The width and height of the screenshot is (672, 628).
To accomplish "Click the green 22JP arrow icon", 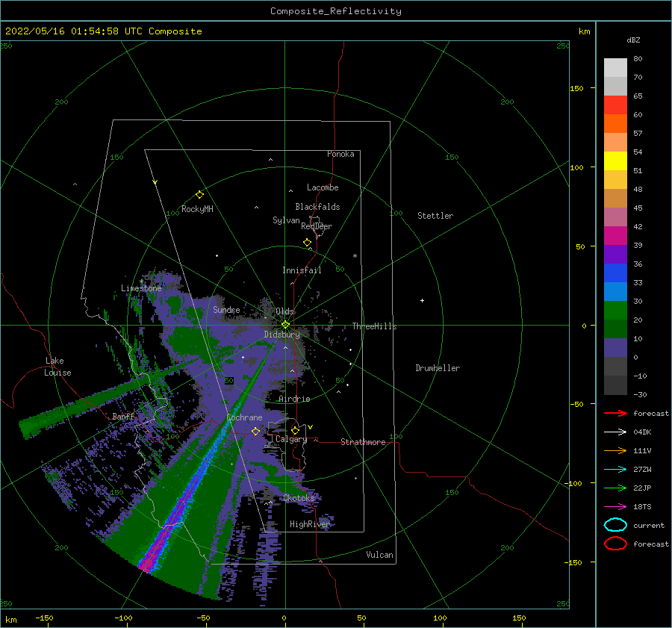I will (x=615, y=488).
